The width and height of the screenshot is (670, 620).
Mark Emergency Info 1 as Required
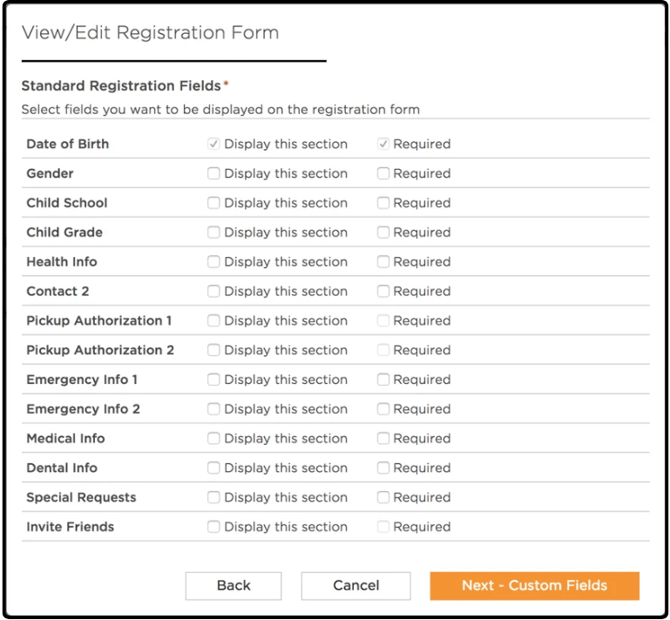coord(383,380)
